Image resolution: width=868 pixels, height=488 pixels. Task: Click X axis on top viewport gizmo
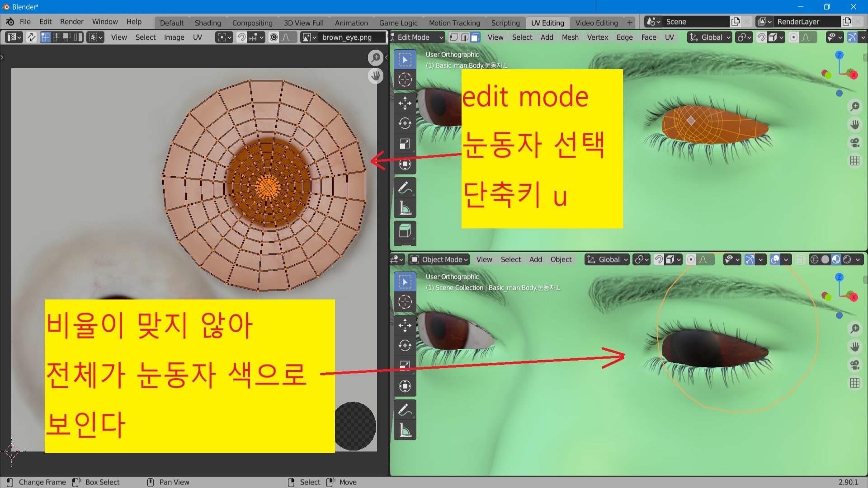point(854,75)
